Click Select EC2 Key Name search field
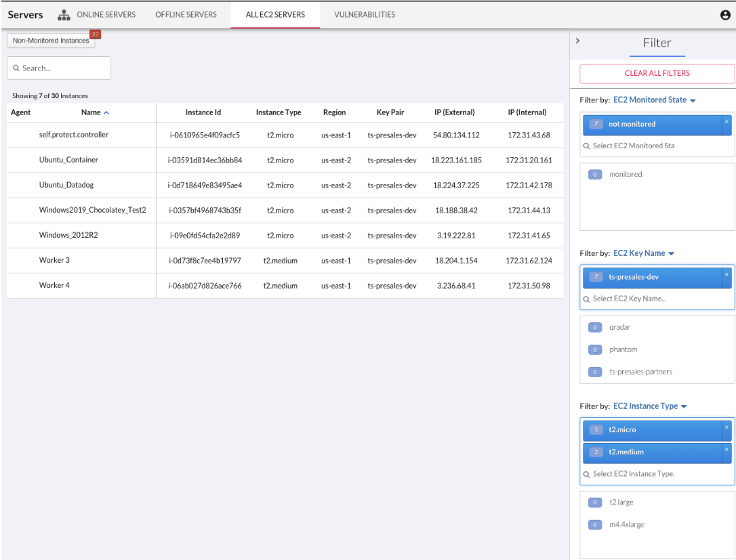 coord(657,299)
